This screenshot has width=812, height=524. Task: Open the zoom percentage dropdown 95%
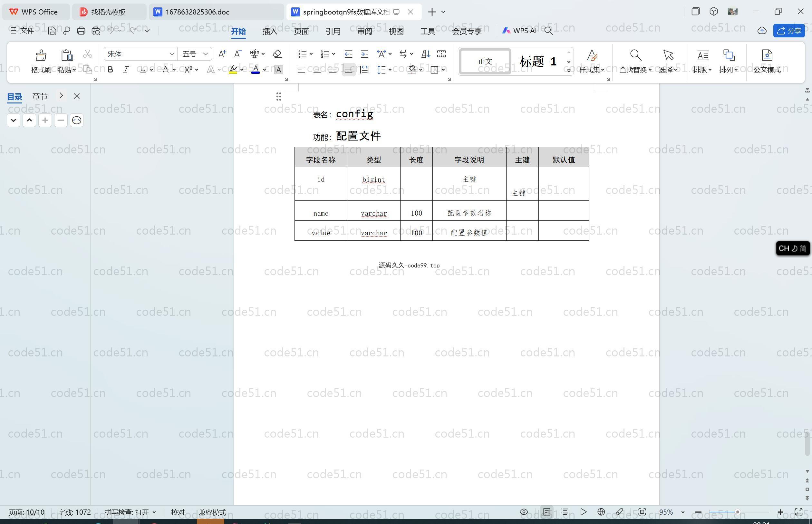tap(683, 512)
